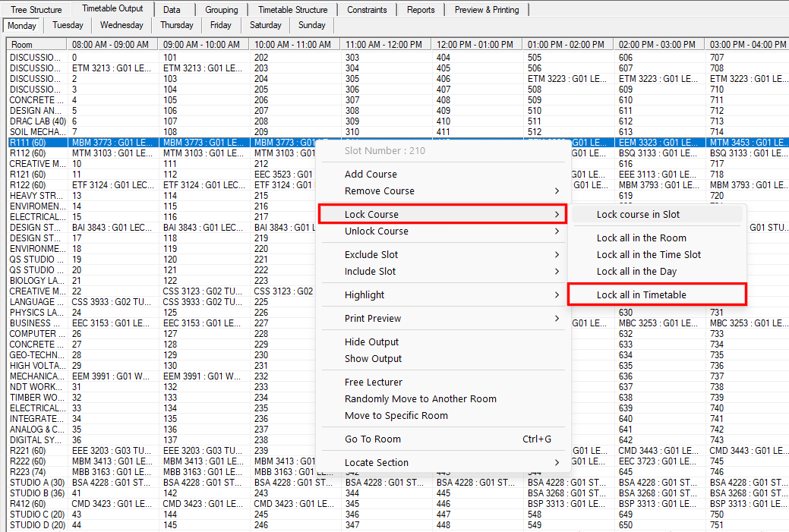Expand arrow next to Locate Section
Screen dimensions: 789x532
pyautogui.click(x=557, y=463)
